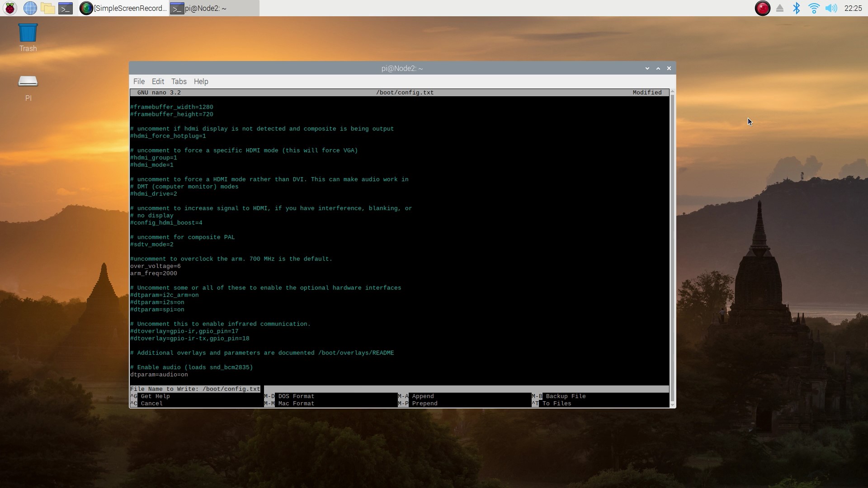Click the red recording indicator tray icon
Viewport: 868px width, 488px height.
point(762,8)
